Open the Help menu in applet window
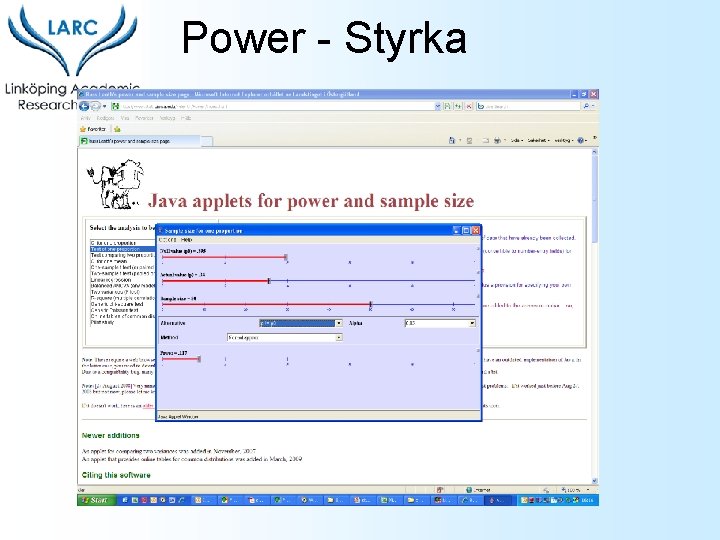720x540 pixels. [186, 240]
